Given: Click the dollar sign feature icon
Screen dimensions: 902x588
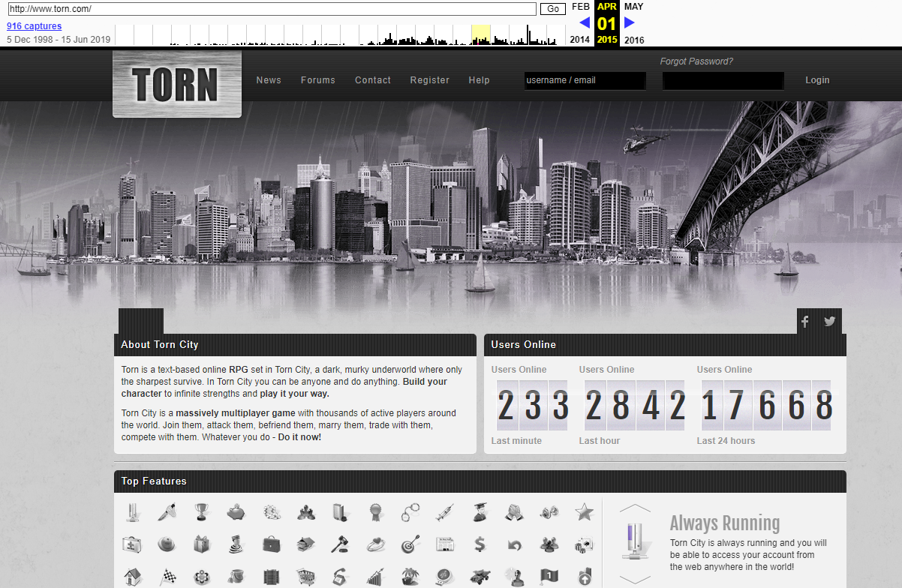Looking at the screenshot, I should tap(480, 544).
